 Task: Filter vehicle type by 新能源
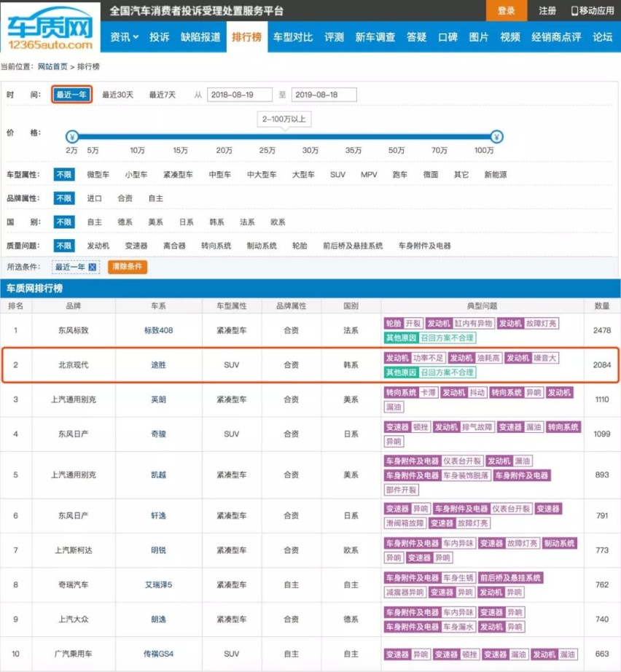pos(496,175)
